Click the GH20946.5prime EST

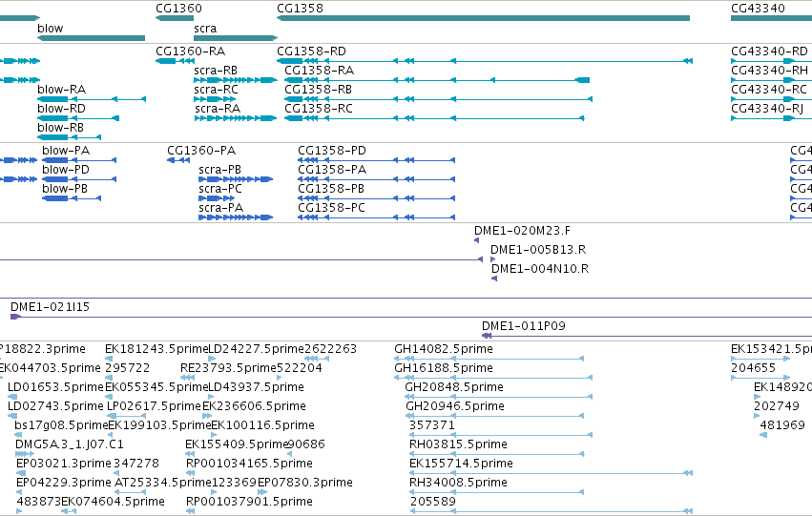494,416
